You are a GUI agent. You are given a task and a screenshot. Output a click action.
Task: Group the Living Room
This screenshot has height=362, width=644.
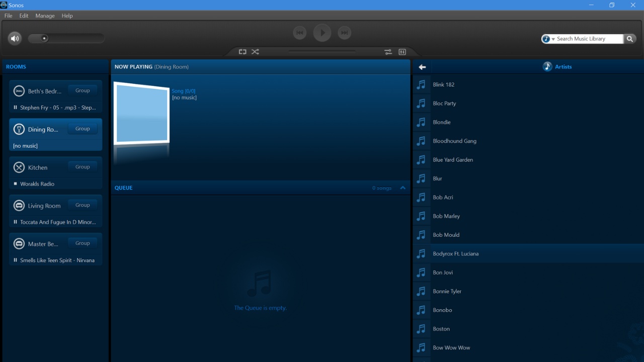pos(83,205)
